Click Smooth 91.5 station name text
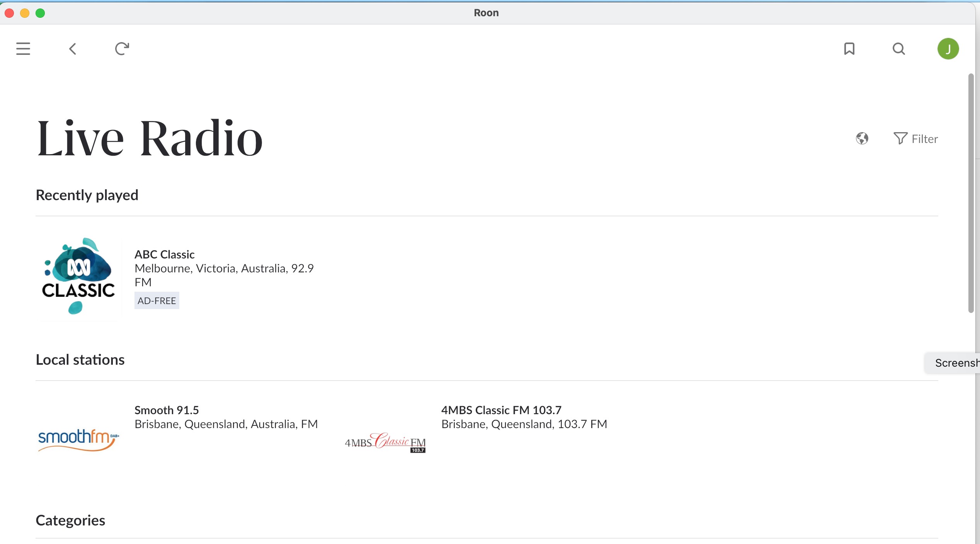 [x=166, y=410]
